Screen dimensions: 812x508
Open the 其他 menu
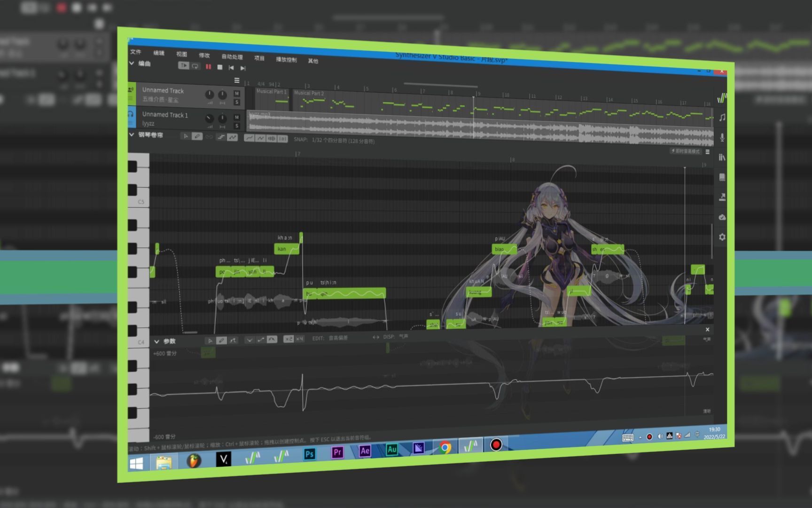pos(313,61)
